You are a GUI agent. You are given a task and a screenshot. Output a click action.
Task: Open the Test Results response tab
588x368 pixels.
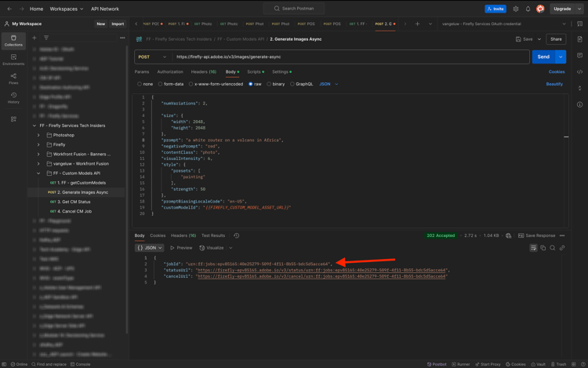(x=212, y=235)
